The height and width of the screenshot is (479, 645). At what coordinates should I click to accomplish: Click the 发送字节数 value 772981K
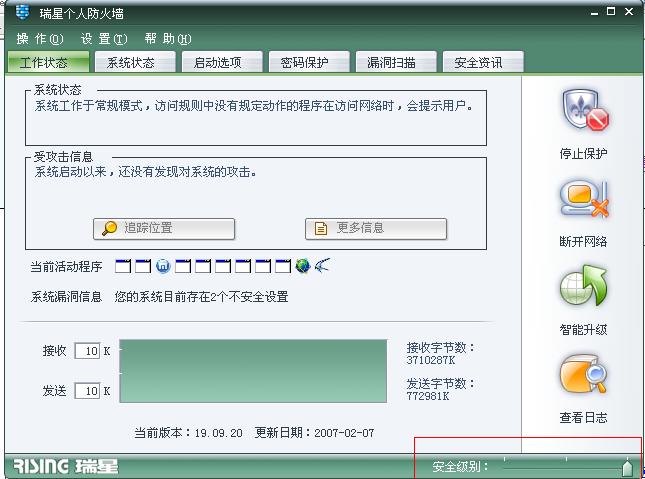428,396
